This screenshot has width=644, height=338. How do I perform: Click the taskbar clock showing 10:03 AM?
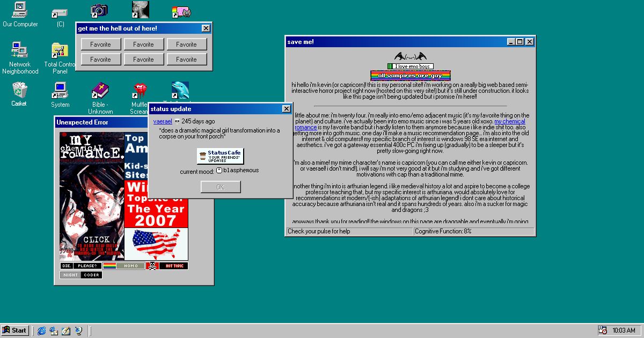624,330
